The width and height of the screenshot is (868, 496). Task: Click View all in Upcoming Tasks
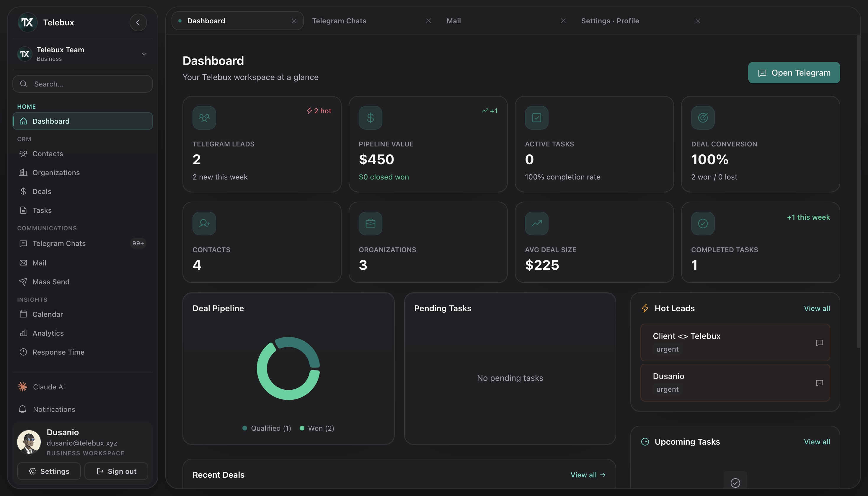(x=817, y=442)
